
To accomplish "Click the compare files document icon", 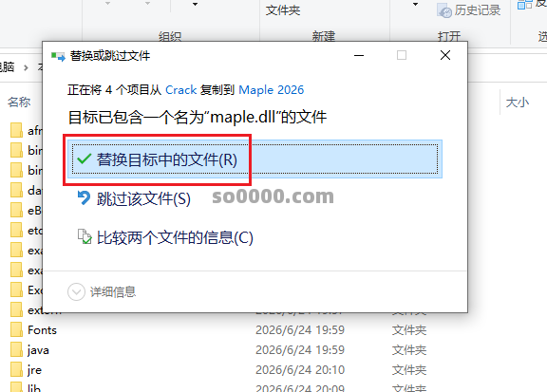I will click(85, 236).
